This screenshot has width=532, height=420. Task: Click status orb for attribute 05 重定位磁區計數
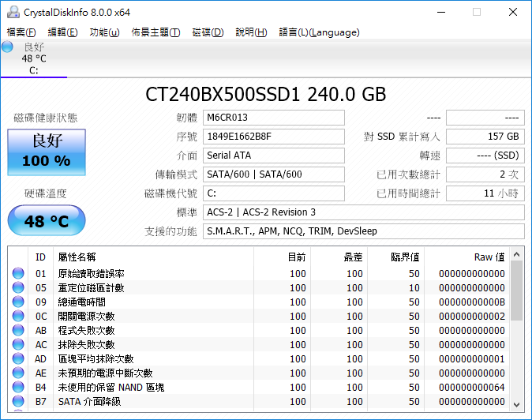[x=18, y=287]
